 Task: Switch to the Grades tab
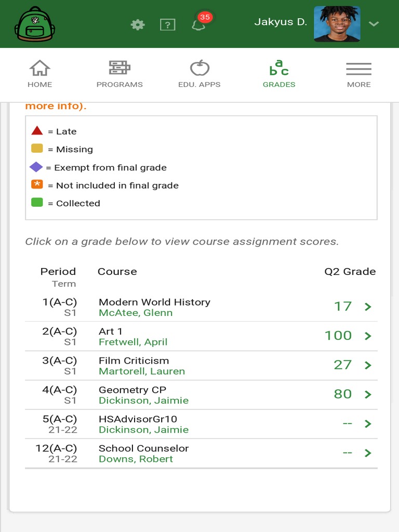pyautogui.click(x=279, y=73)
